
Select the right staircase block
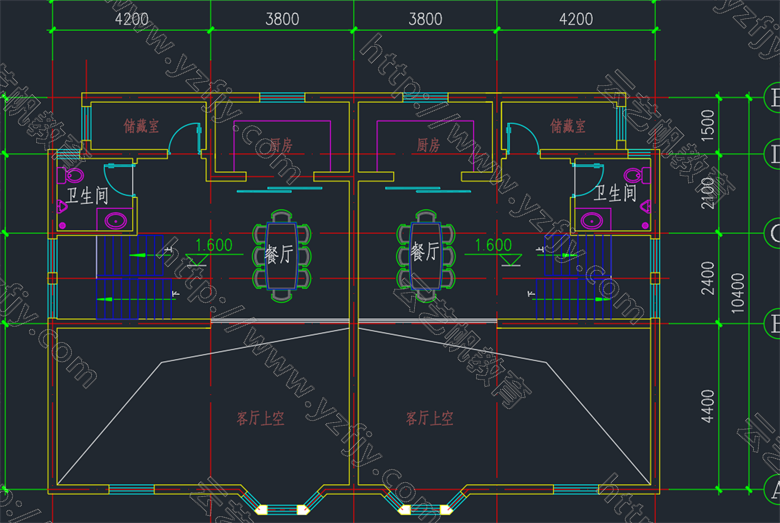(x=569, y=277)
